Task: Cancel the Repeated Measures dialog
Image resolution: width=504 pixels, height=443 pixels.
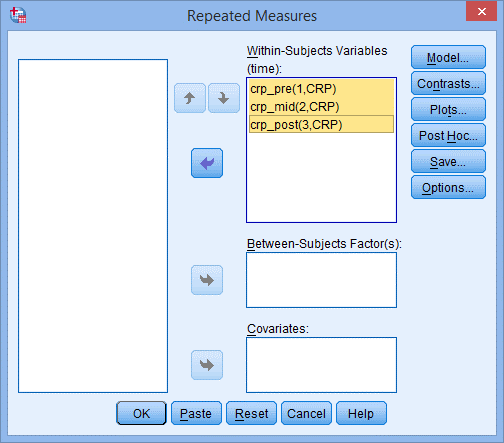Action: (x=306, y=413)
